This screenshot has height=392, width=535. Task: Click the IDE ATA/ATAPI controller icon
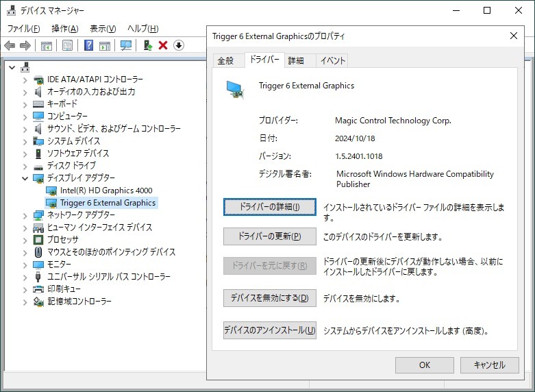(x=38, y=80)
